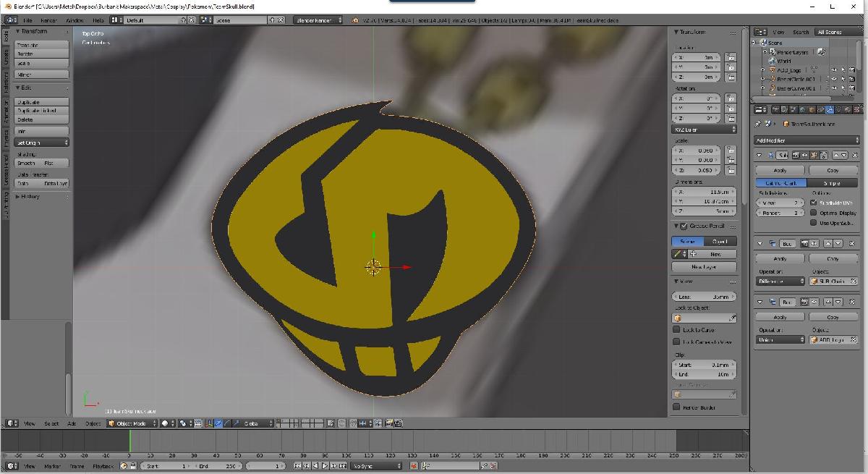
Task: Click the 3D manipulator toggle icon in header
Action: pyautogui.click(x=210, y=423)
